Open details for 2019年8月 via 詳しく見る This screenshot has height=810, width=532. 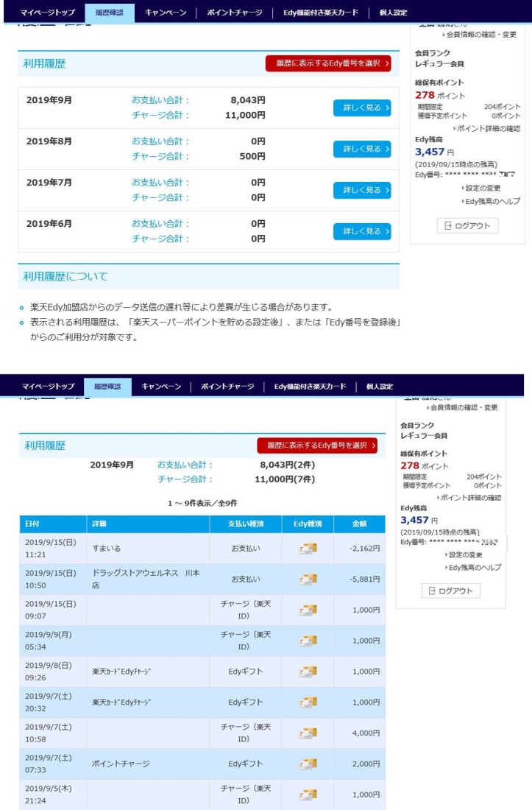coord(362,149)
